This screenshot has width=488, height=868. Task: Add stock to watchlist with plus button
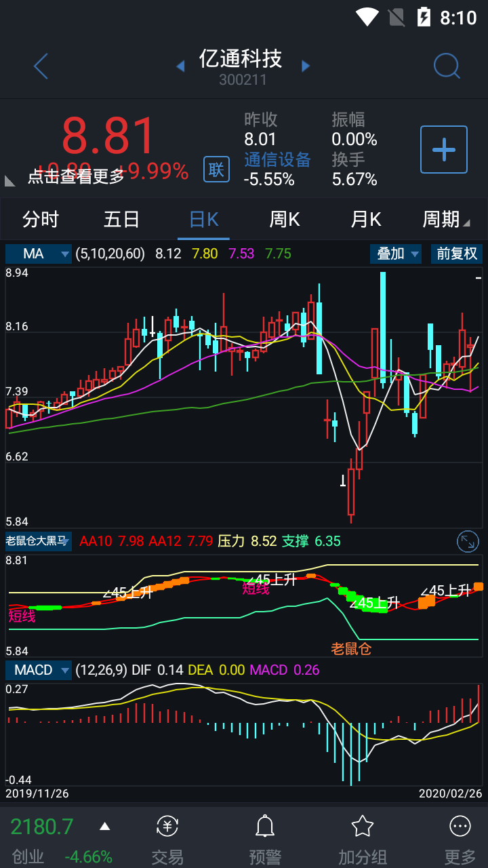(444, 149)
